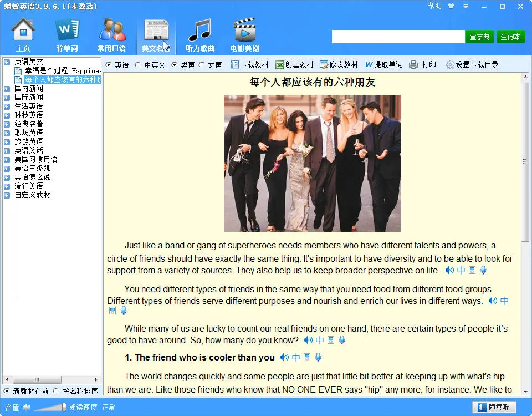Adjust the 音量 volume slider

50,408
